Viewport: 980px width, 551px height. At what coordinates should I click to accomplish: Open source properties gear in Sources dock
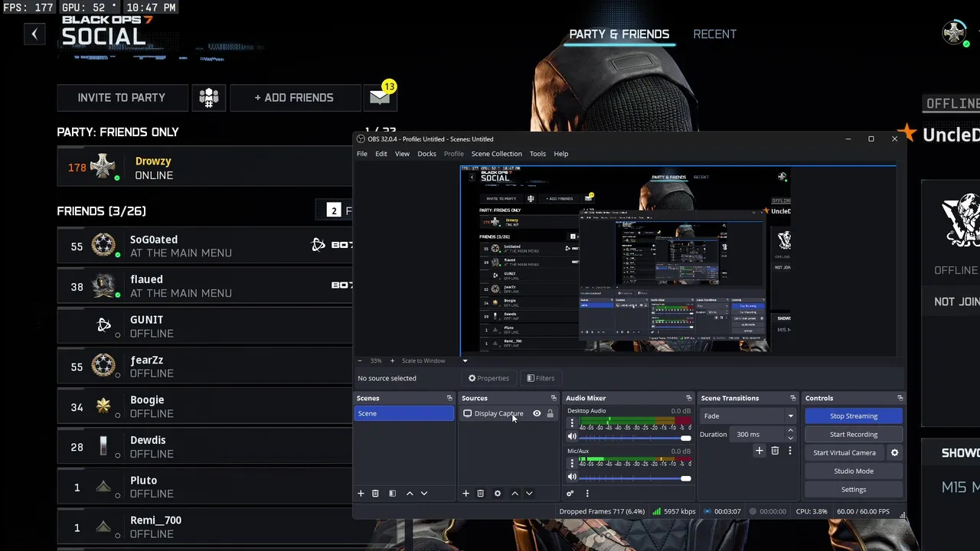point(498,494)
